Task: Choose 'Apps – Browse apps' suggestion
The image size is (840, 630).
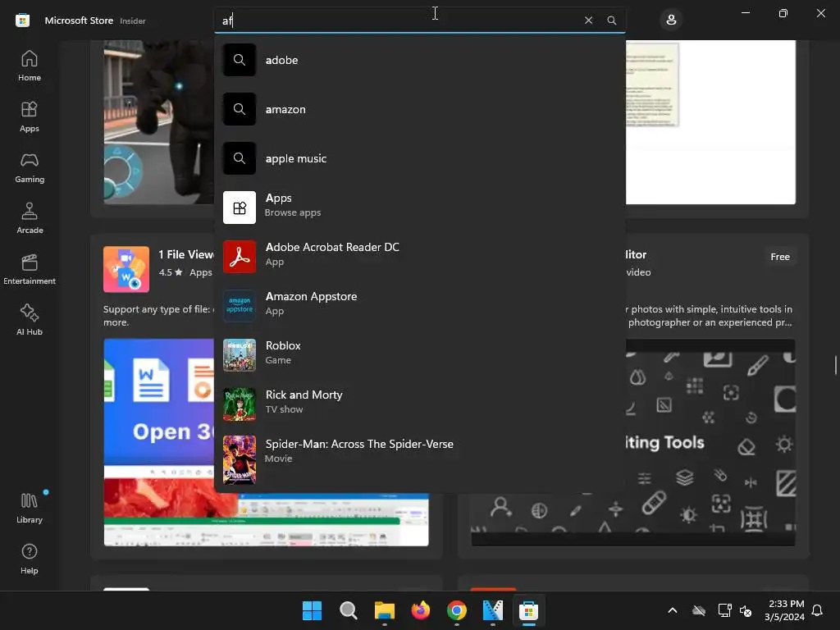Action: click(419, 208)
